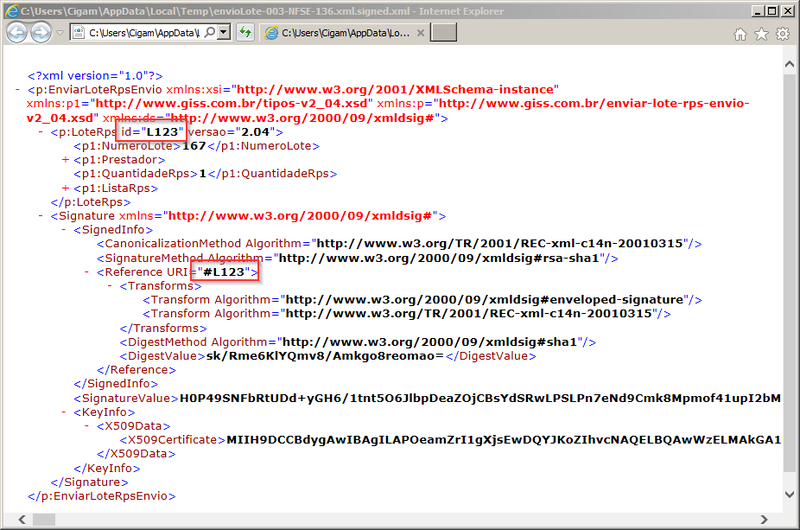The height and width of the screenshot is (530, 800).
Task: Click the address bar search magnifier icon
Action: [209, 32]
